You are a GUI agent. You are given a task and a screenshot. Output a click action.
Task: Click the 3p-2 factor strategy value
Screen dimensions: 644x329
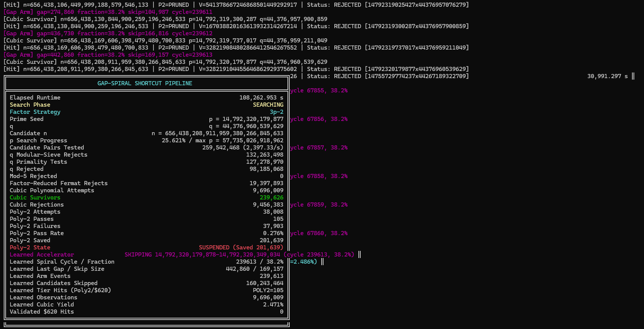(x=277, y=112)
